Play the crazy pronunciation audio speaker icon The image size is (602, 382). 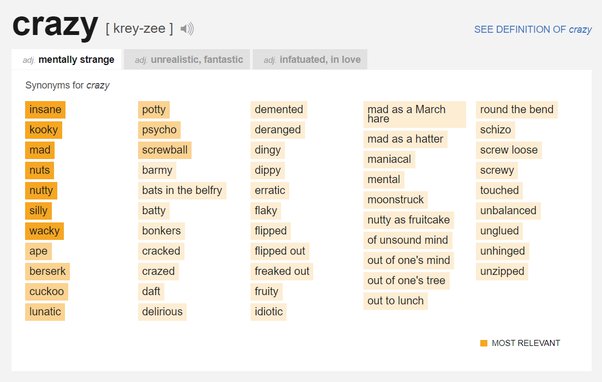pyautogui.click(x=187, y=29)
